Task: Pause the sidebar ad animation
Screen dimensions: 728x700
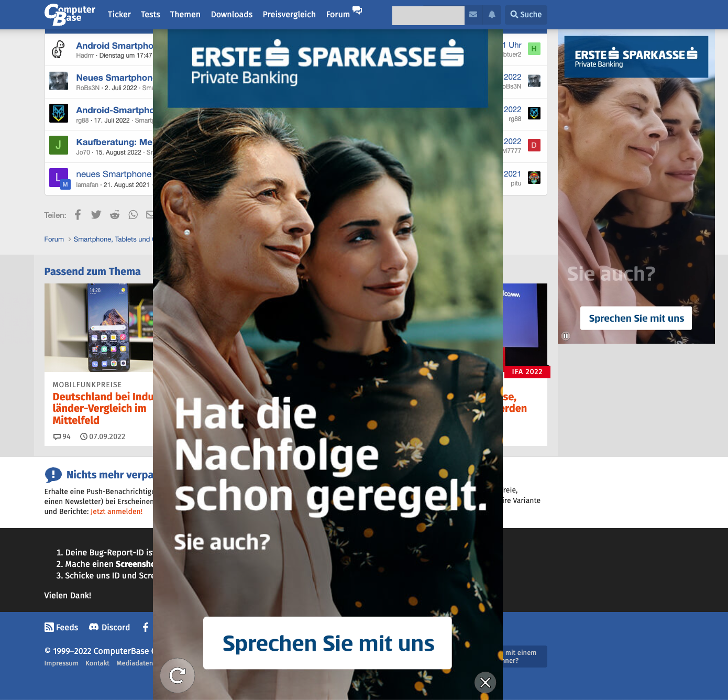Action: 566,336
